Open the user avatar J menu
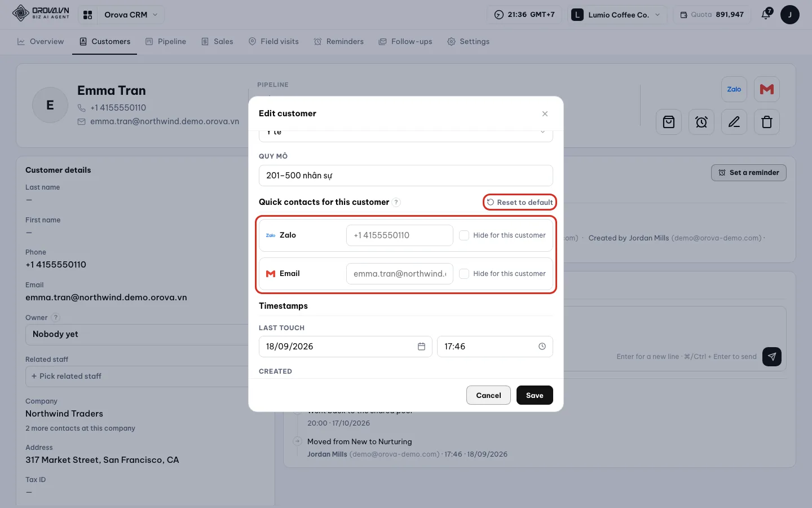This screenshot has width=812, height=508. click(790, 15)
